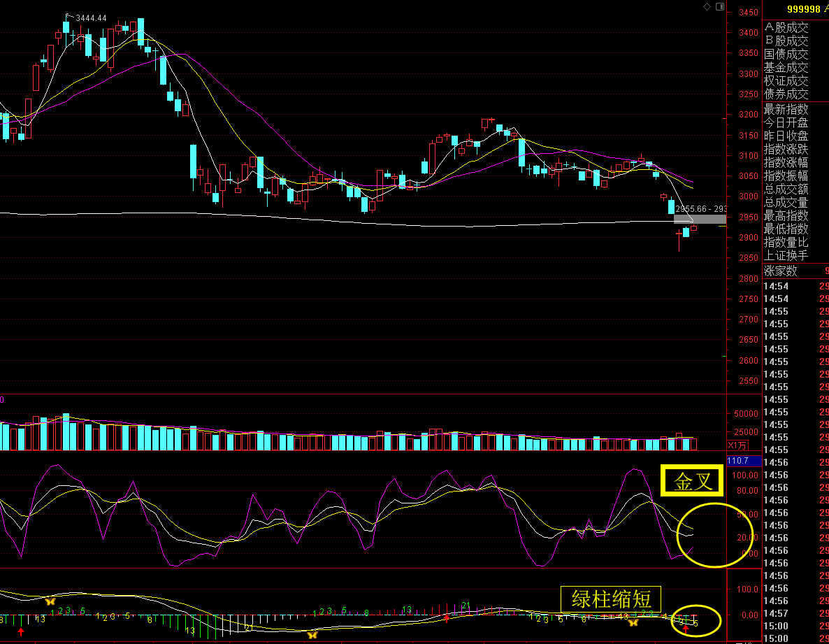
Task: Click the 涨家数 row in the side panel
Action: click(x=786, y=271)
